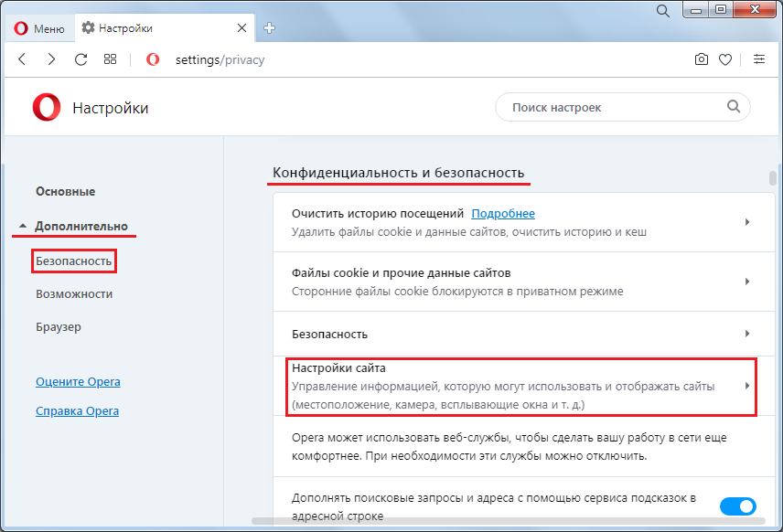Take a snapshot with camera icon
This screenshot has width=783, height=532.
click(701, 59)
